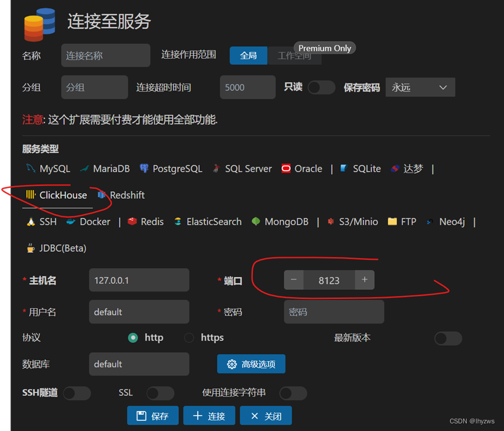This screenshot has width=504, height=431.
Task: Increase port number with plus button
Action: 365,280
